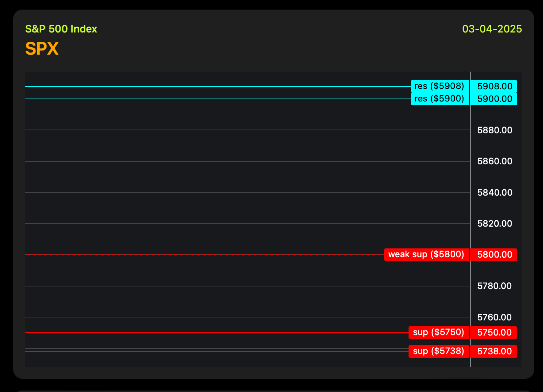Viewport: 543px width, 392px height.
Task: Click the 5820.00 axis value
Action: pyautogui.click(x=495, y=224)
